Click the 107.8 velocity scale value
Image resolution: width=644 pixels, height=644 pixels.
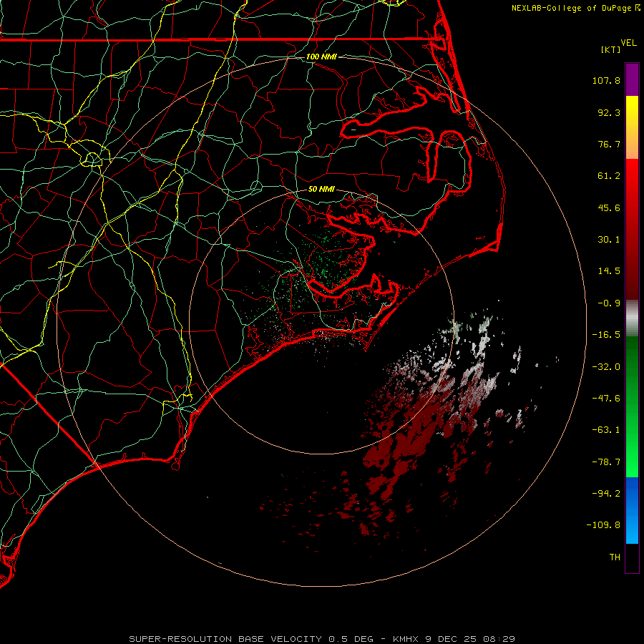[606, 80]
